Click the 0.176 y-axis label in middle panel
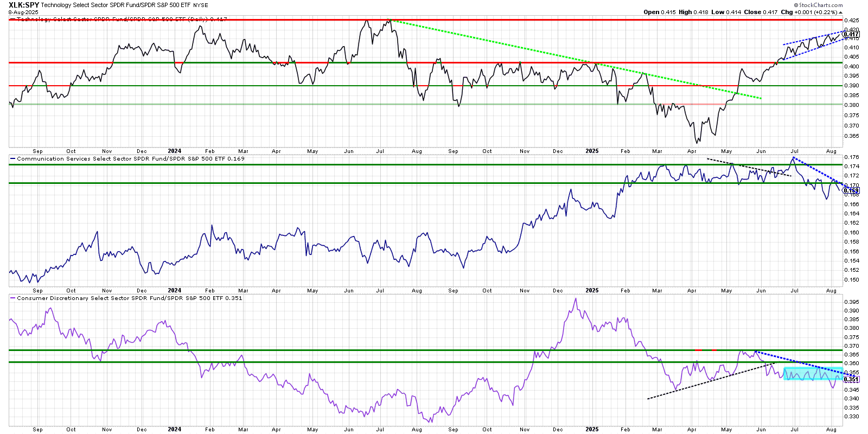 coord(851,157)
